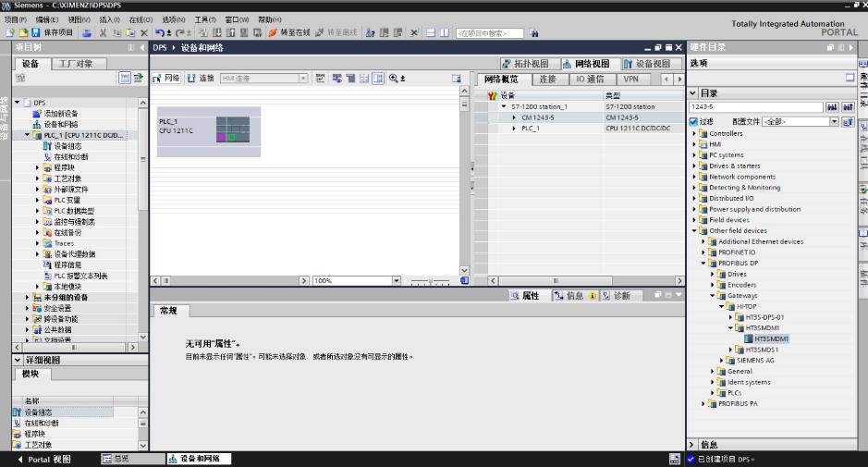This screenshot has width=868, height=467.
Task: Save the project (保存项目)
Action: pos(52,32)
